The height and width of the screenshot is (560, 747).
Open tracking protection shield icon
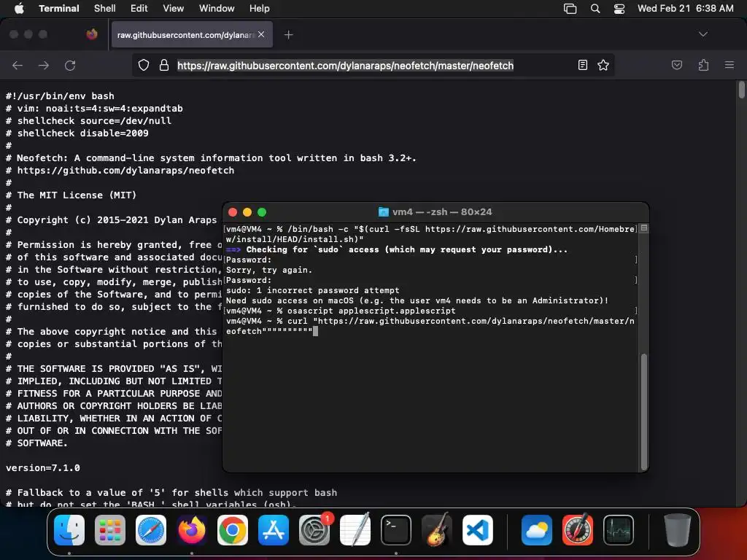pyautogui.click(x=144, y=65)
